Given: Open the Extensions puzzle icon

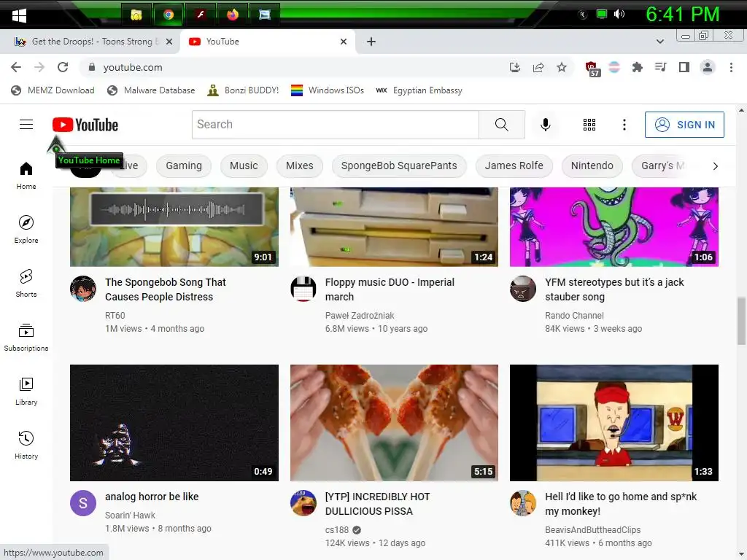Looking at the screenshot, I should click(x=637, y=67).
